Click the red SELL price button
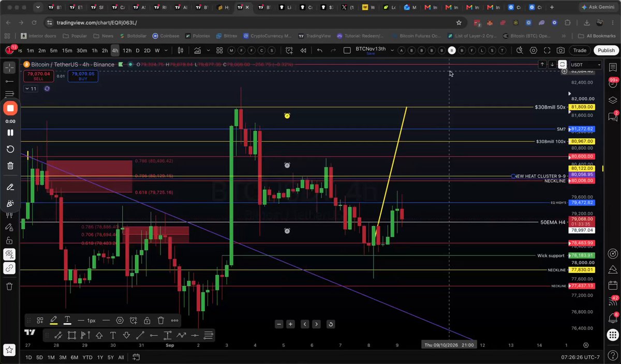621x364 pixels. (40, 76)
